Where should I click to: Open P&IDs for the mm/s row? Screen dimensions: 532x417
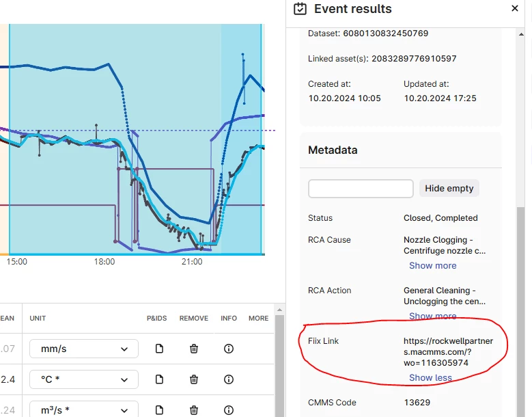(159, 349)
